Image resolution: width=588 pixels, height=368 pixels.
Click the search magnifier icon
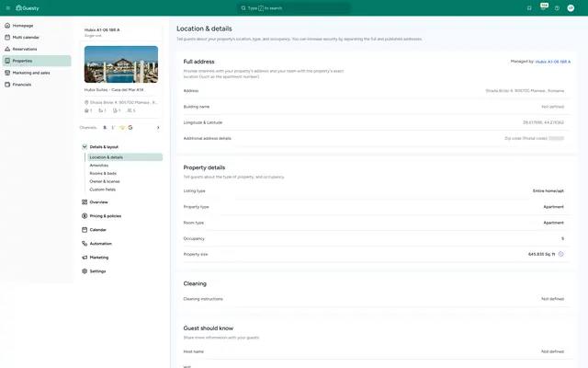243,8
